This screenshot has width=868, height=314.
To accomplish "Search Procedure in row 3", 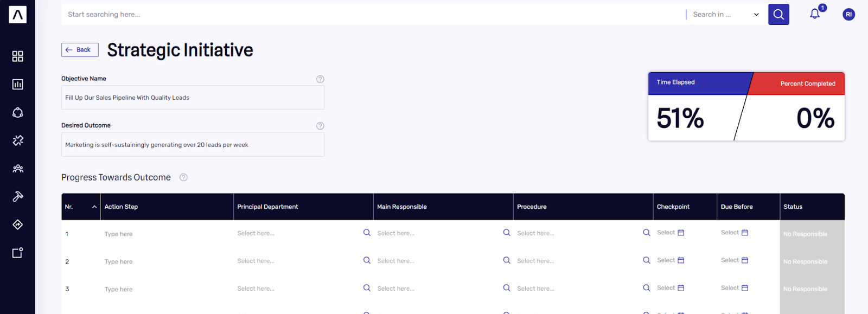I will tap(647, 288).
